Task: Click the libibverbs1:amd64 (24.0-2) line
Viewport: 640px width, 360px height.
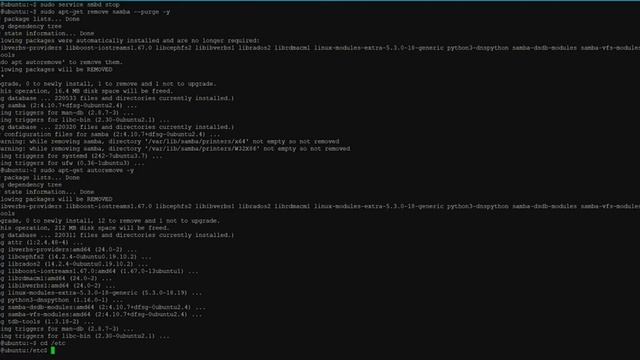Action: [58, 286]
